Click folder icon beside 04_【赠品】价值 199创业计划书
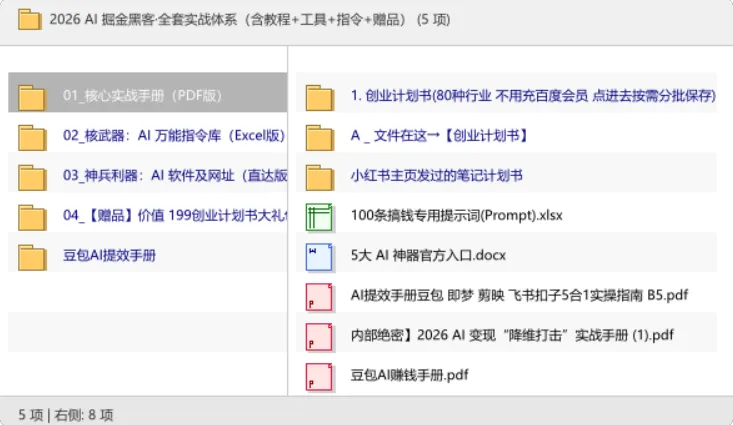The height and width of the screenshot is (425, 733). point(32,217)
